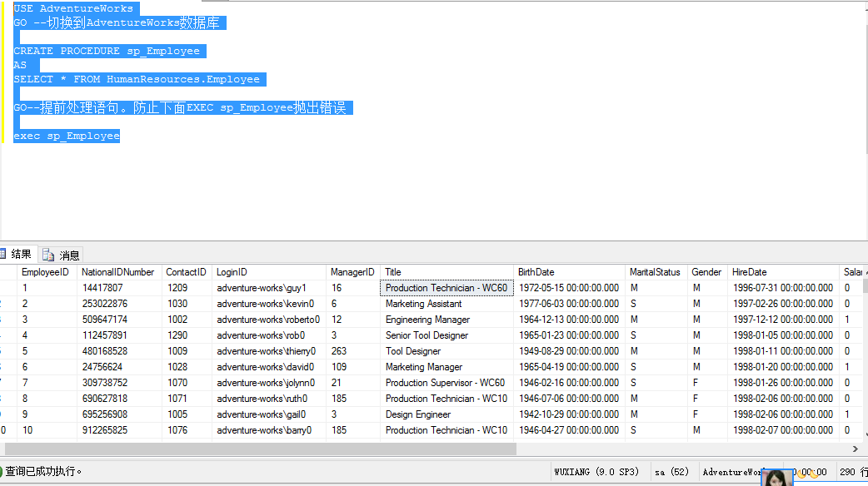Select the Gender column header
This screenshot has height=486, width=868.
point(708,272)
